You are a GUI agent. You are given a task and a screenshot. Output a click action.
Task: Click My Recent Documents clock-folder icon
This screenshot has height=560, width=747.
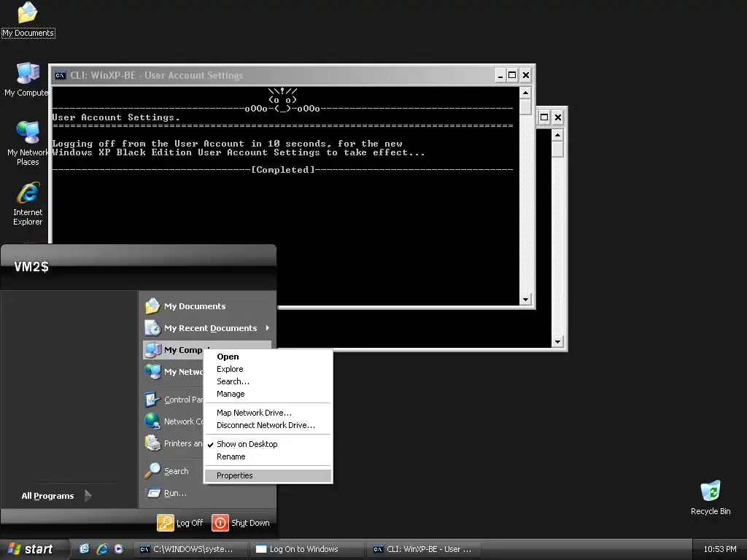[152, 327]
